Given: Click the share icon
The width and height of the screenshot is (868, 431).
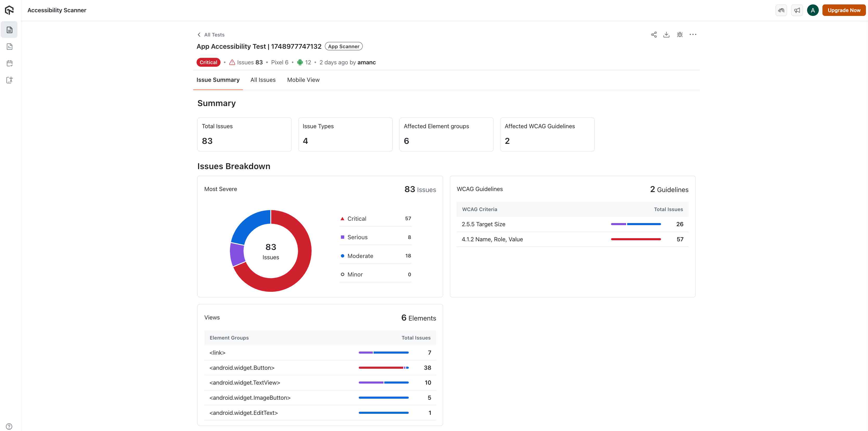Looking at the screenshot, I should click(654, 34).
